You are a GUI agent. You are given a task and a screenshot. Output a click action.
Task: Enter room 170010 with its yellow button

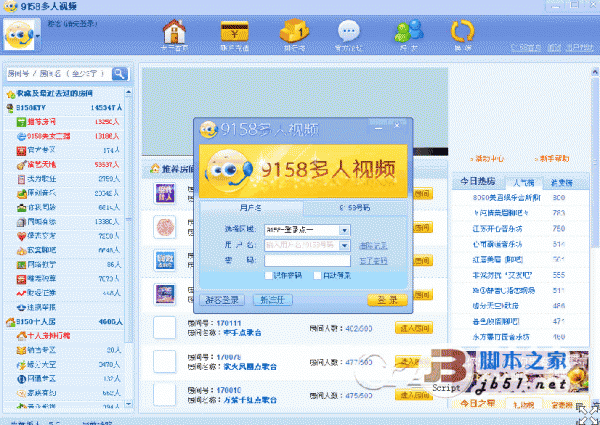[x=414, y=395]
